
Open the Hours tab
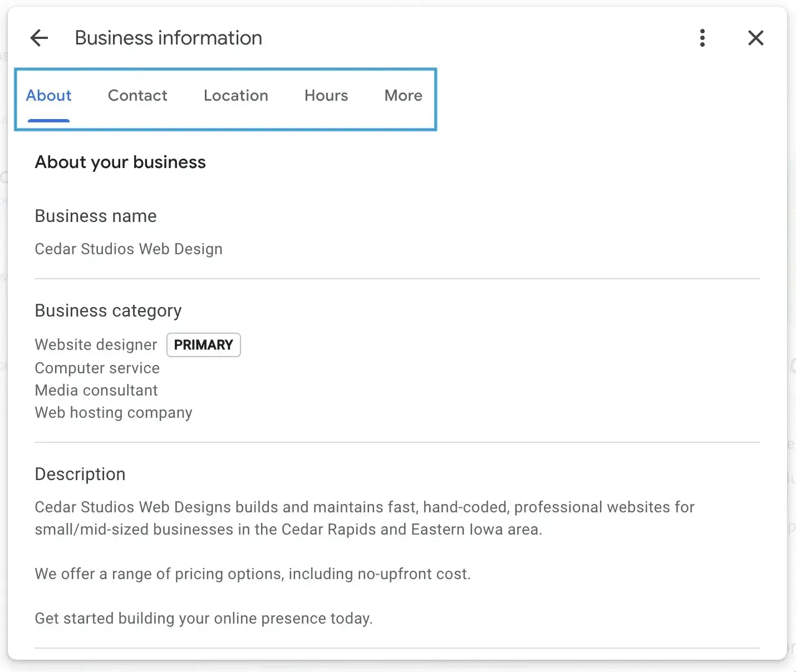pos(326,95)
